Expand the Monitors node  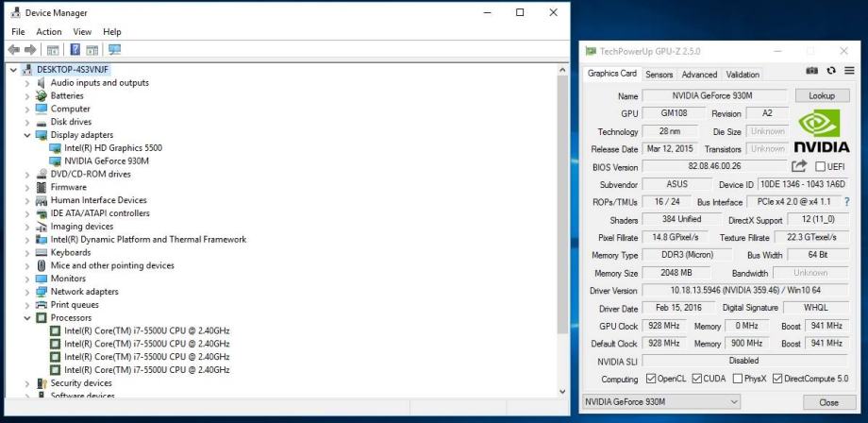click(x=27, y=279)
